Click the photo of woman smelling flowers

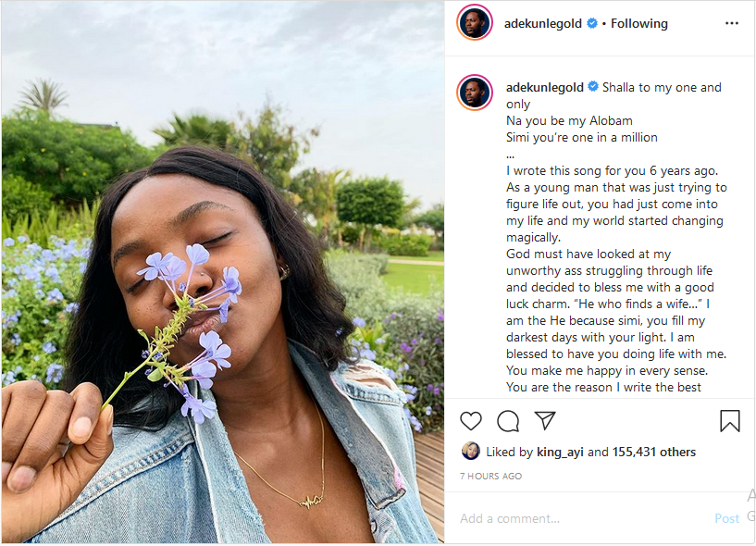point(222,273)
